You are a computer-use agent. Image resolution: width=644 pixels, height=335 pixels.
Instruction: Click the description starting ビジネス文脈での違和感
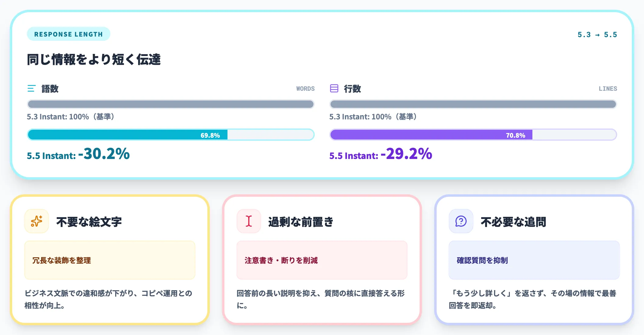(x=108, y=299)
